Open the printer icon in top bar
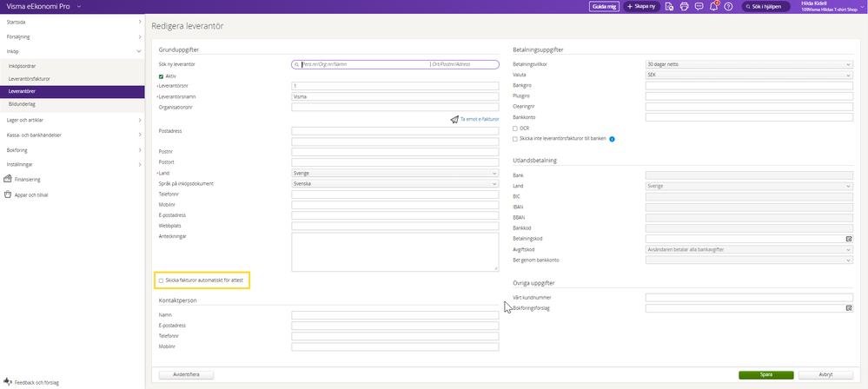The image size is (868, 389). point(684,6)
